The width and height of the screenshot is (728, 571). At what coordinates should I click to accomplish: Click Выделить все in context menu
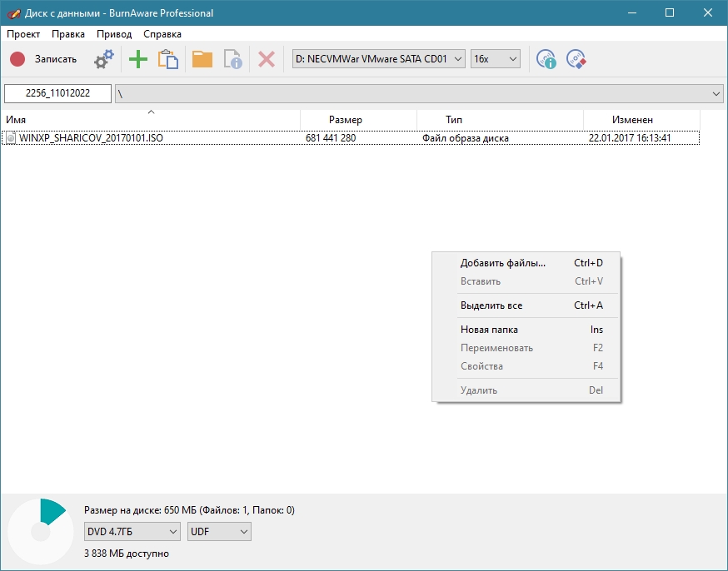(x=491, y=305)
